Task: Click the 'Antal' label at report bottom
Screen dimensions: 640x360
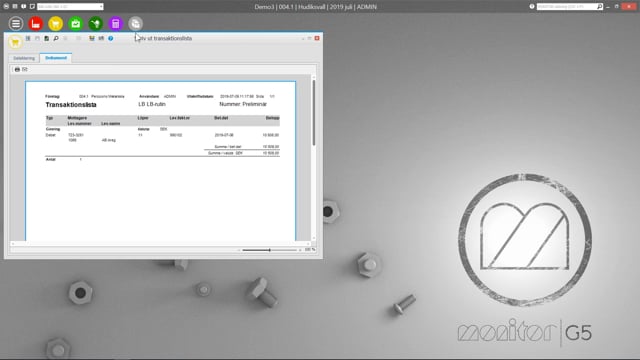Action: (51, 160)
